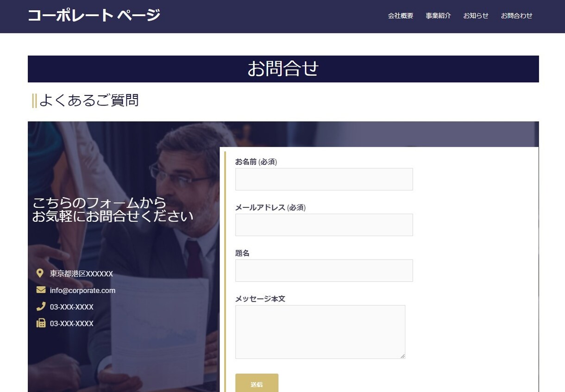Image resolution: width=565 pixels, height=392 pixels.
Task: Click the よくあるご質問 heading
Action: coord(89,100)
